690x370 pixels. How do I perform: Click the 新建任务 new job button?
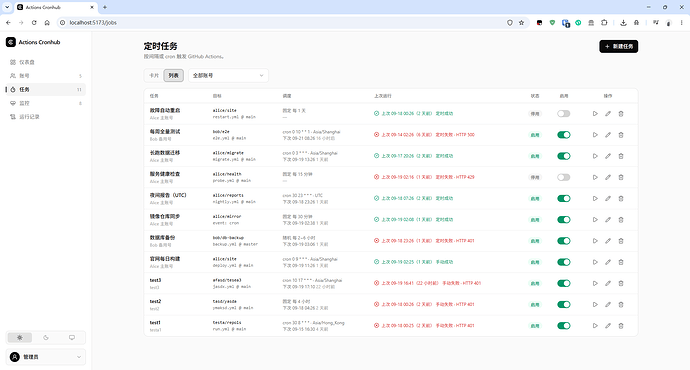click(x=618, y=46)
